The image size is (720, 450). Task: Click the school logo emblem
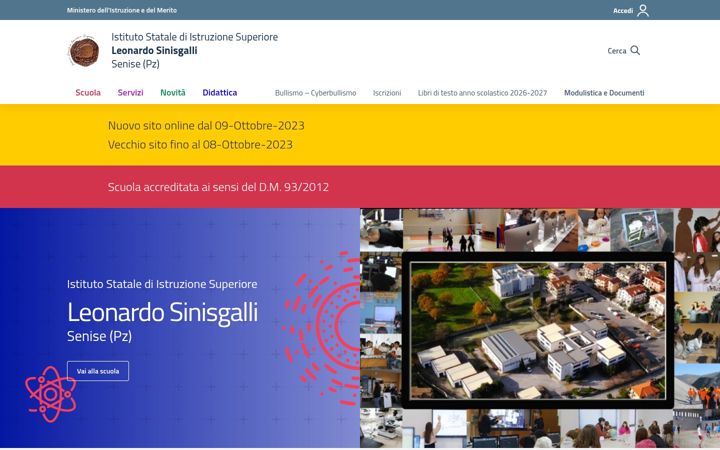(x=84, y=51)
